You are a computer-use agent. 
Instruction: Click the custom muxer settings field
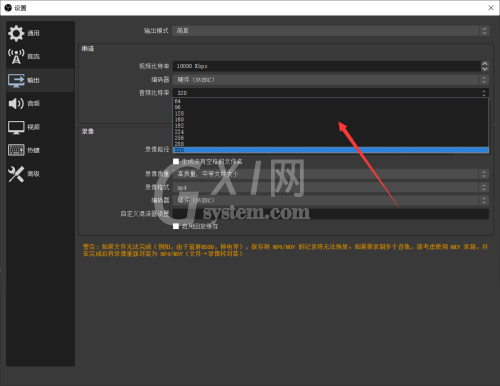pyautogui.click(x=331, y=214)
